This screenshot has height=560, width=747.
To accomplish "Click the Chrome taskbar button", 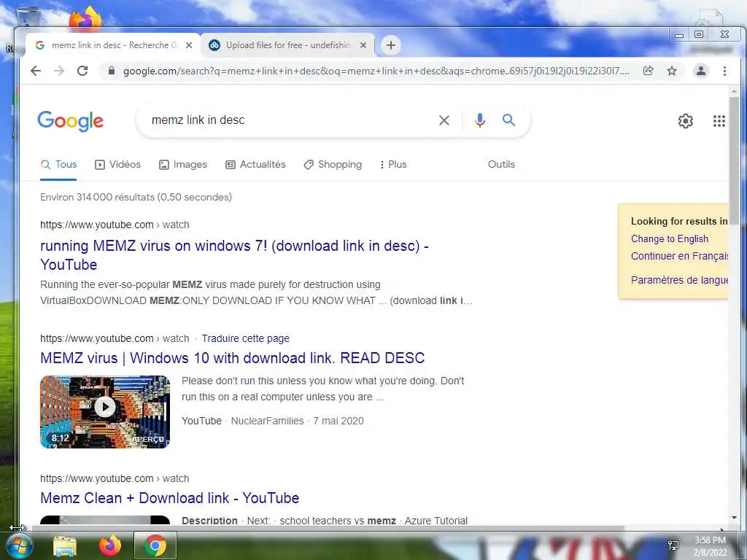I will click(x=155, y=545).
